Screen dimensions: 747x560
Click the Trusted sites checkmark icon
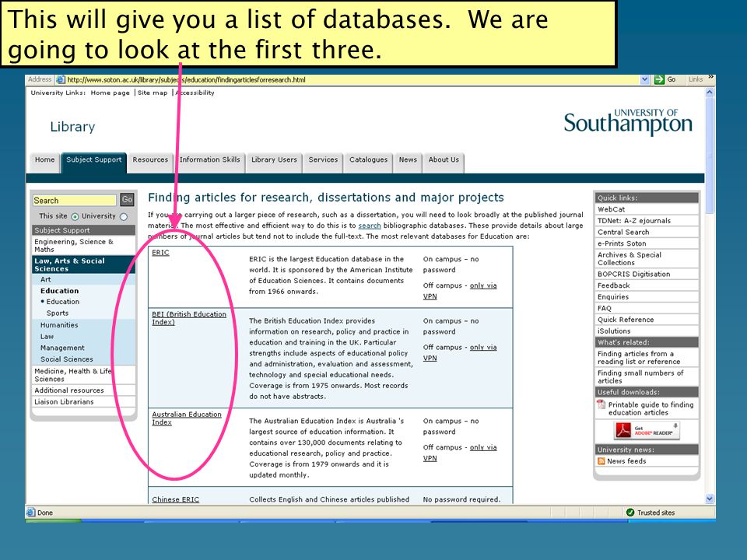(x=630, y=513)
